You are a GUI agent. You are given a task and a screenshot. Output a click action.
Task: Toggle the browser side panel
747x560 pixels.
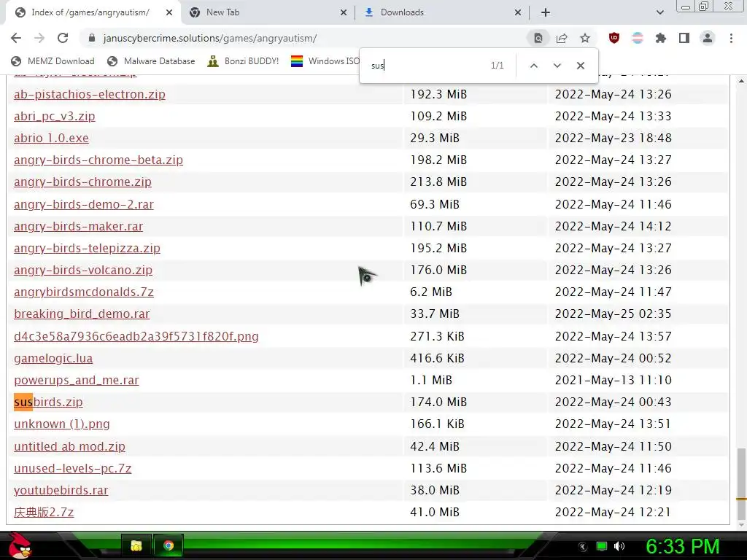coord(684,38)
